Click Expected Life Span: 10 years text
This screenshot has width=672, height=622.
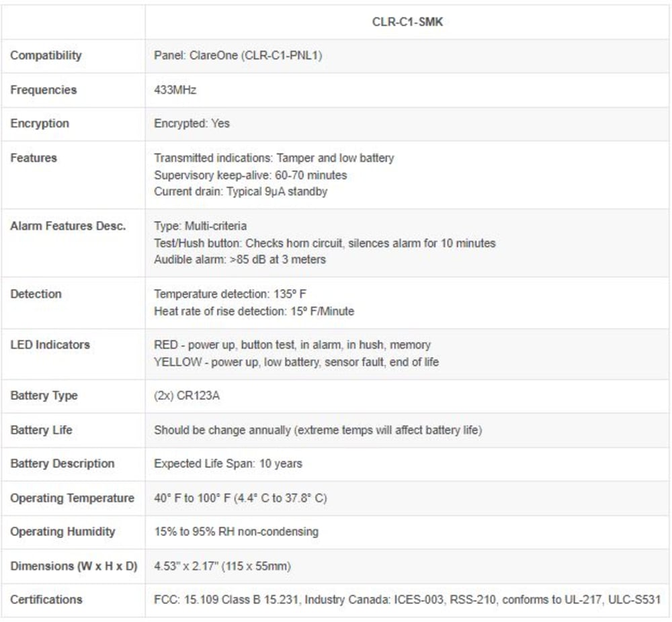(228, 463)
